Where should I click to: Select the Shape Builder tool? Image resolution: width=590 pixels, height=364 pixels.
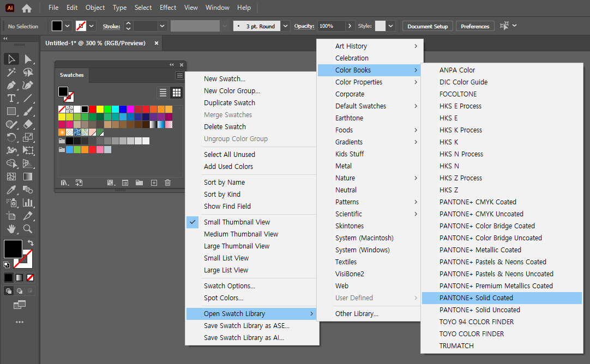(x=11, y=163)
